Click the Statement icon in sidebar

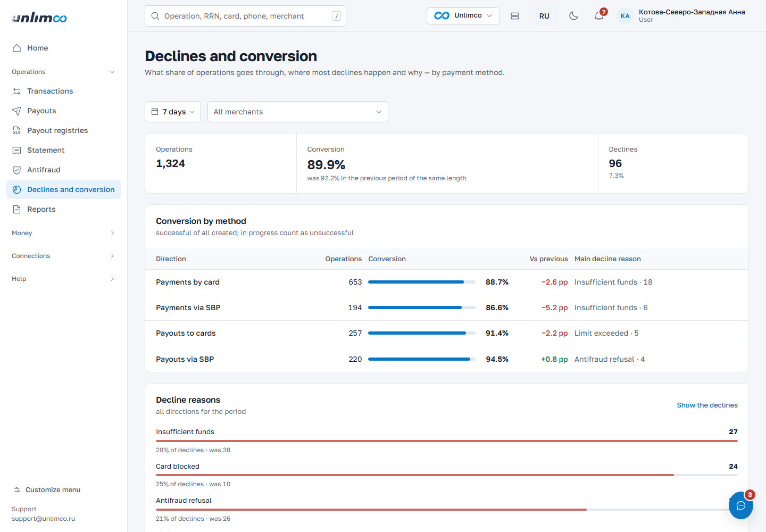tap(16, 150)
